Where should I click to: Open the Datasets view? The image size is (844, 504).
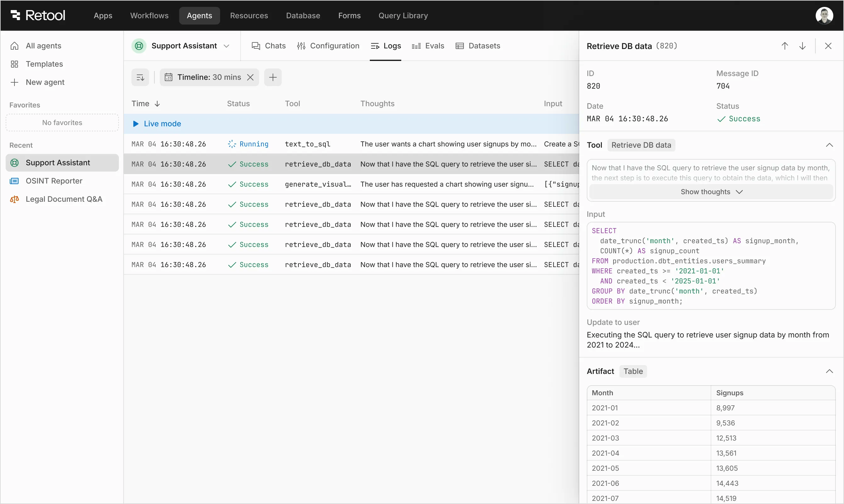[477, 46]
